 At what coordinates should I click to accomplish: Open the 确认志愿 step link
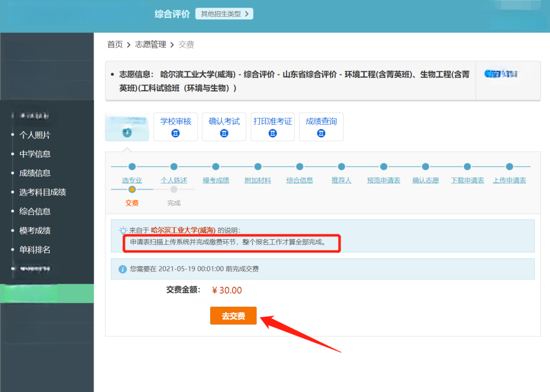(425, 180)
